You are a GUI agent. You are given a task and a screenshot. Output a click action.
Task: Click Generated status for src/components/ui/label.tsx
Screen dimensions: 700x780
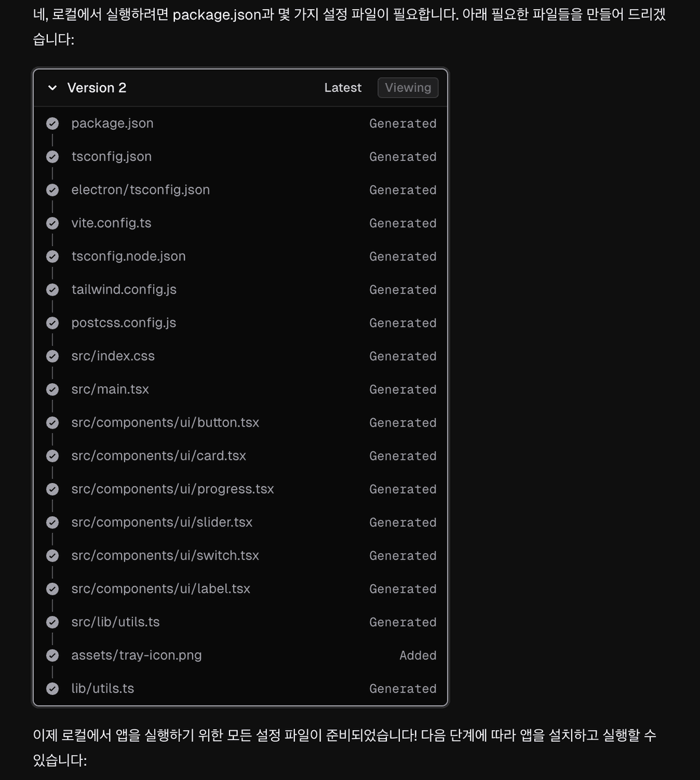[402, 589]
